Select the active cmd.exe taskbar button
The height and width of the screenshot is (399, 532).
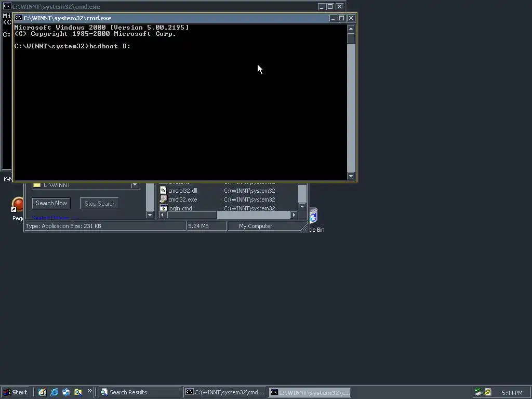pos(310,392)
